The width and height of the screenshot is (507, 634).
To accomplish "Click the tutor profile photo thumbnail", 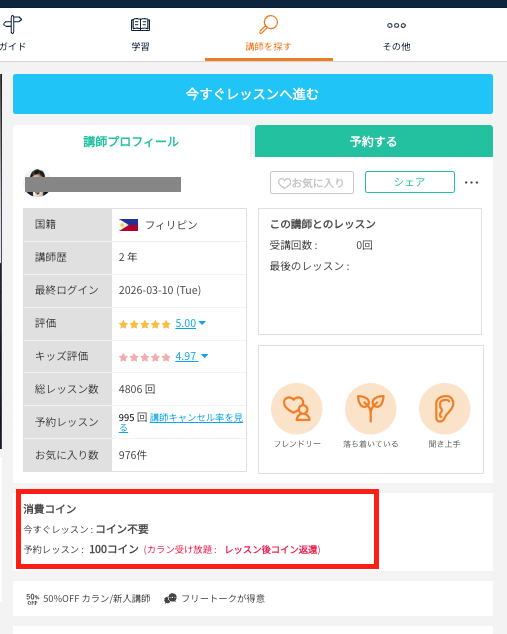I will [37, 183].
